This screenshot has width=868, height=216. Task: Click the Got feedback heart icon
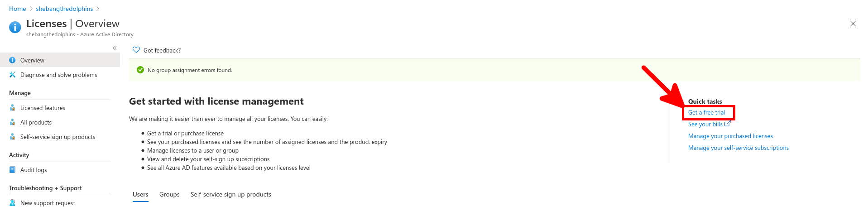pyautogui.click(x=136, y=50)
